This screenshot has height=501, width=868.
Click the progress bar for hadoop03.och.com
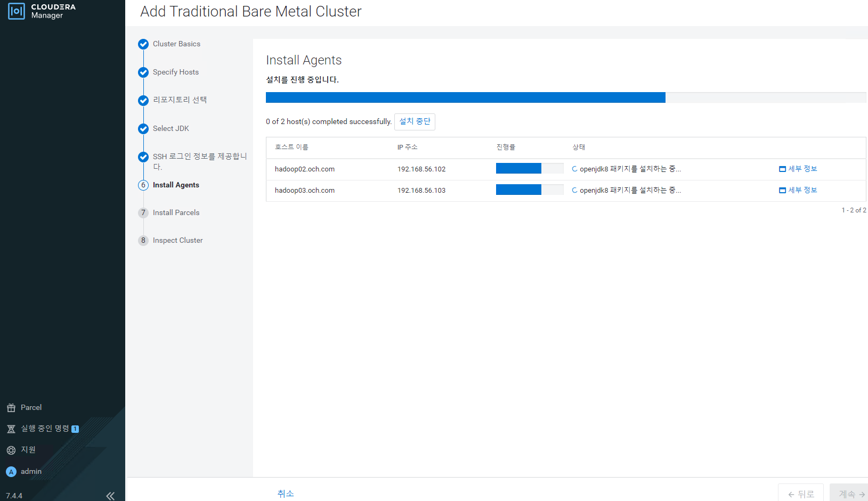[x=530, y=190]
